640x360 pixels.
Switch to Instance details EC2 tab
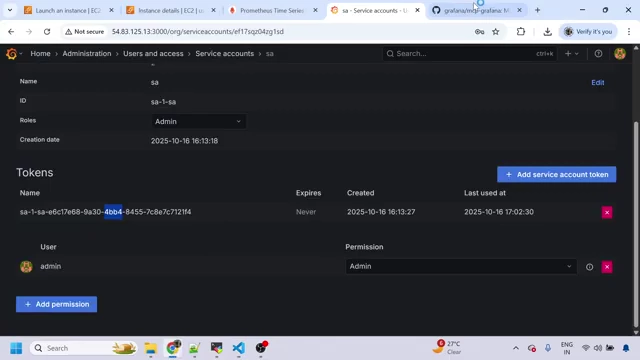pyautogui.click(x=171, y=11)
